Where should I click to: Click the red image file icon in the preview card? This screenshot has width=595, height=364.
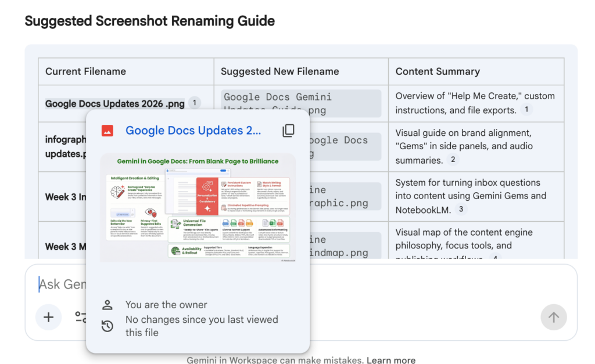click(x=107, y=131)
